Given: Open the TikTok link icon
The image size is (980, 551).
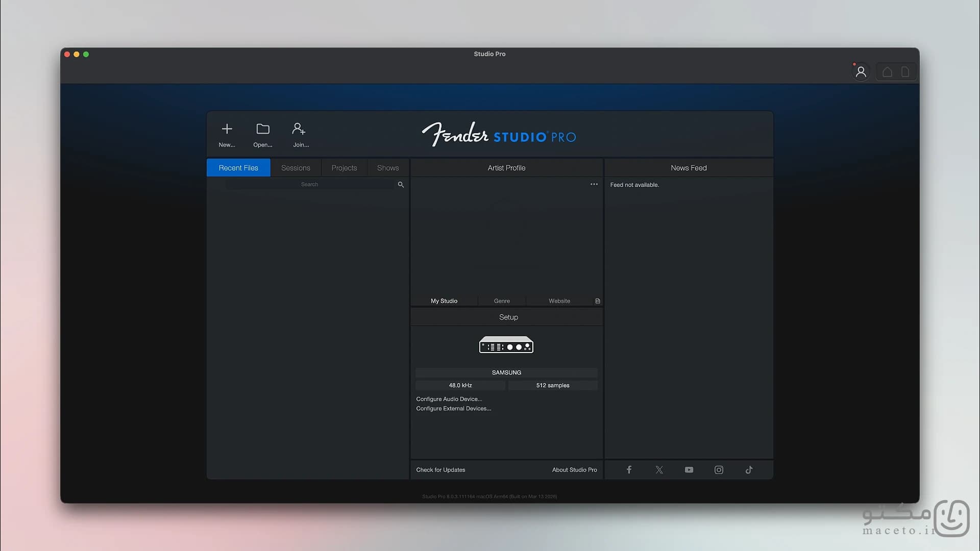Looking at the screenshot, I should tap(749, 470).
